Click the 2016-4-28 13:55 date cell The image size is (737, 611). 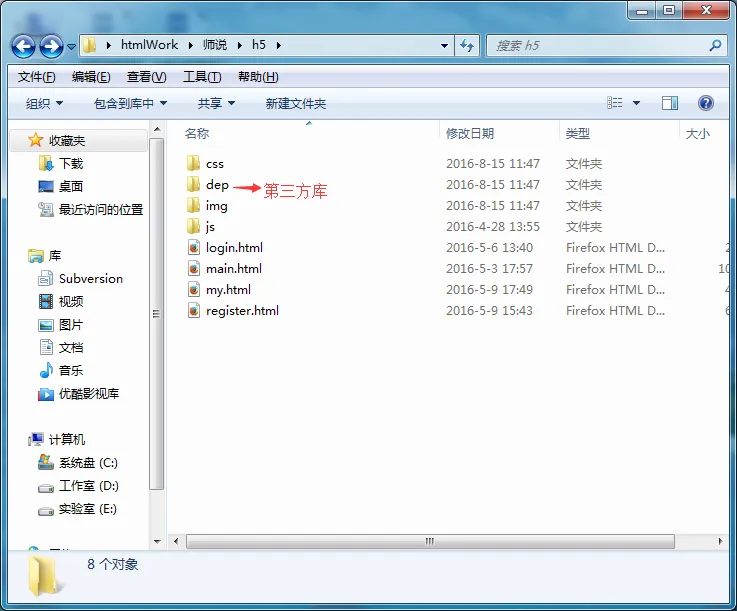click(493, 227)
